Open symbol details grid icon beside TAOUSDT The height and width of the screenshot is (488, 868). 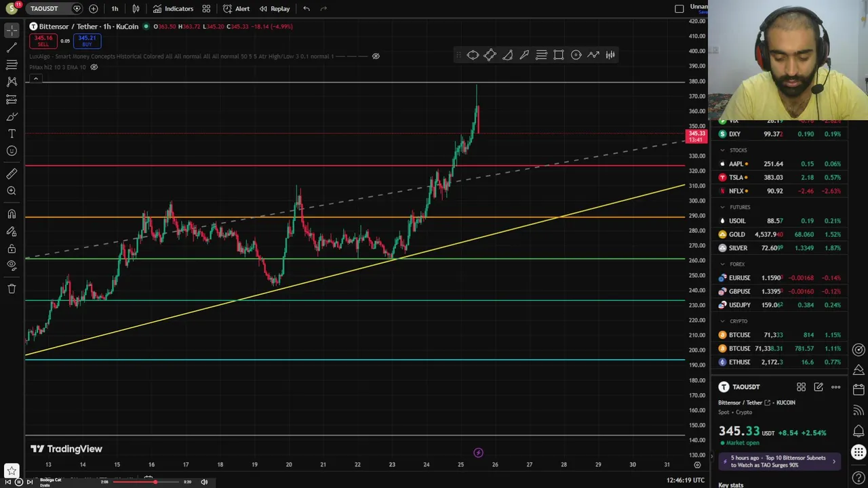[801, 387]
